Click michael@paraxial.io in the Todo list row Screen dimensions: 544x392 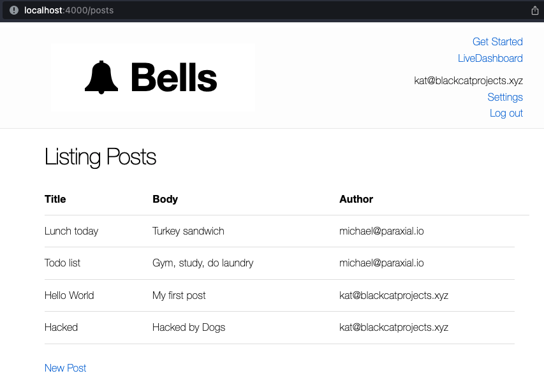tap(381, 263)
